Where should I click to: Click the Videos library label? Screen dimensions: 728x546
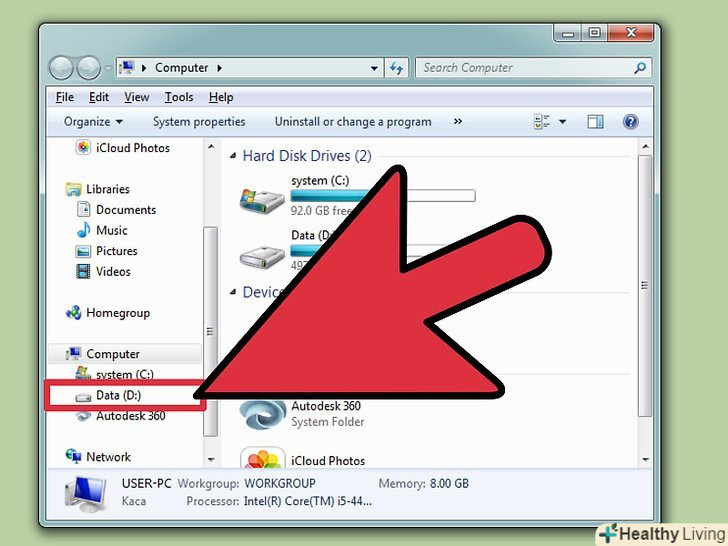[113, 272]
